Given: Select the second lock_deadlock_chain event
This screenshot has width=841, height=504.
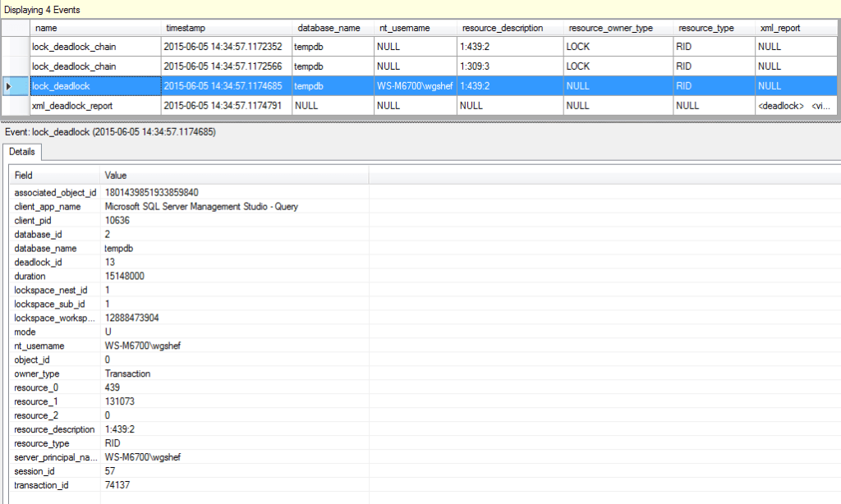Looking at the screenshot, I should pyautogui.click(x=82, y=66).
